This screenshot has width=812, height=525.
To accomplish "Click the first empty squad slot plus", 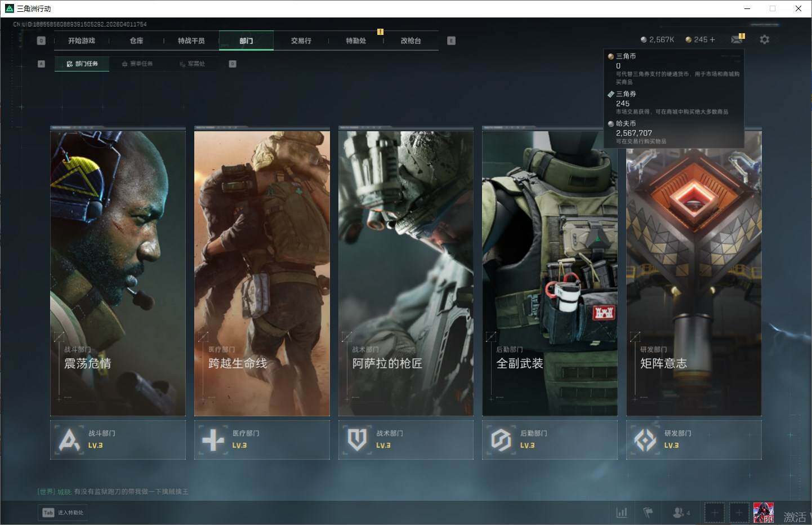I will point(714,513).
